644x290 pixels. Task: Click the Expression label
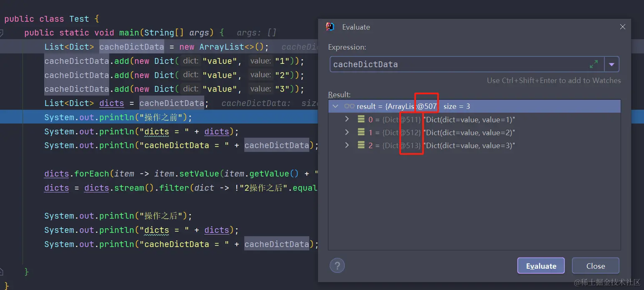(x=347, y=47)
